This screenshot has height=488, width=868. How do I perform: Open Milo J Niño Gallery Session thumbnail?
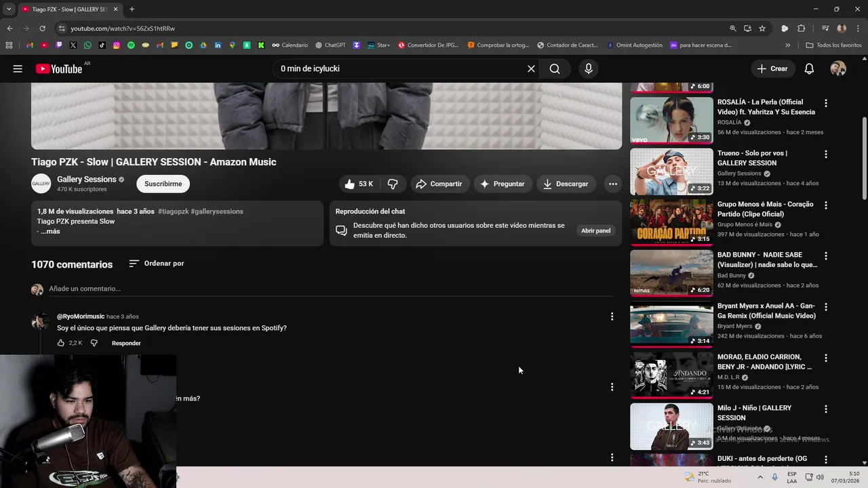click(671, 426)
